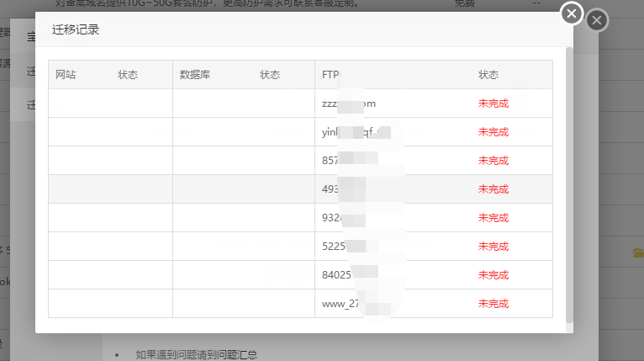The width and height of the screenshot is (644, 361).
Task: Click the FTP column header
Action: (x=330, y=74)
